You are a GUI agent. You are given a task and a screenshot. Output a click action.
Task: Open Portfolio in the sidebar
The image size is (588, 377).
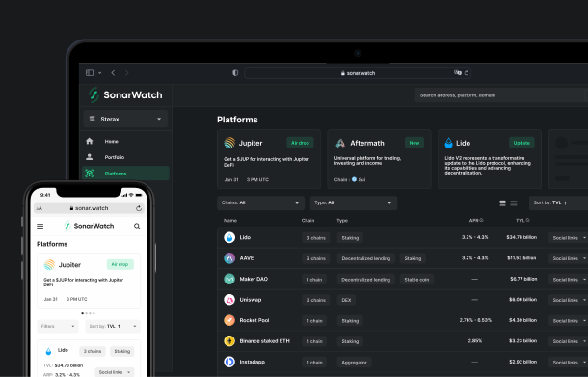click(x=125, y=157)
